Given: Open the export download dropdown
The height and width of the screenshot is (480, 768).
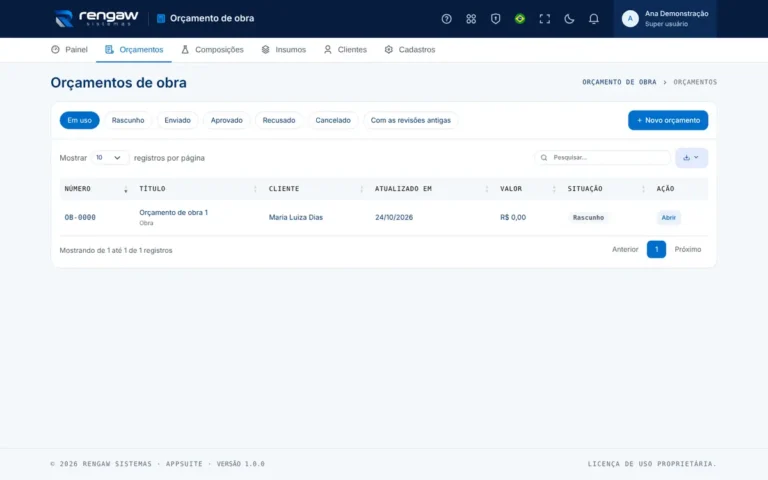Looking at the screenshot, I should [x=691, y=158].
